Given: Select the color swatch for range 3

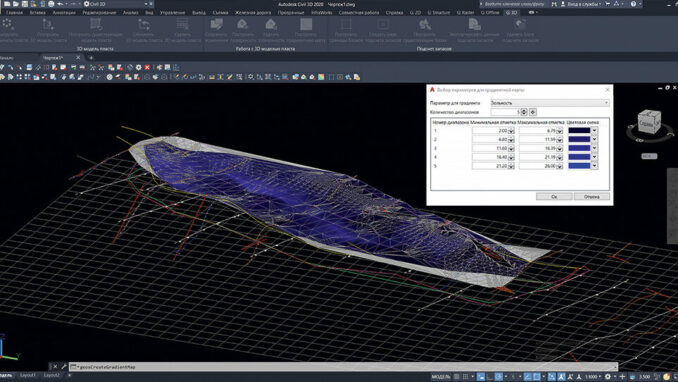Looking at the screenshot, I should point(579,148).
